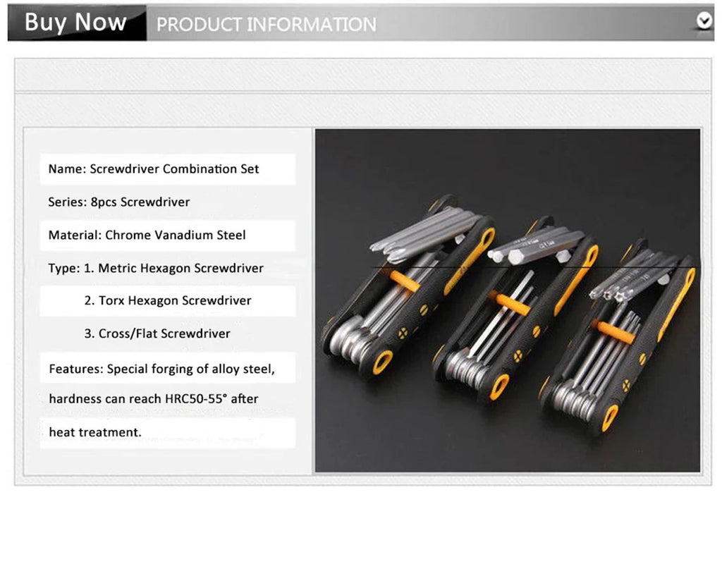Click the Torx Hexagon Screwdriver entry
The image size is (722, 588).
pyautogui.click(x=168, y=300)
